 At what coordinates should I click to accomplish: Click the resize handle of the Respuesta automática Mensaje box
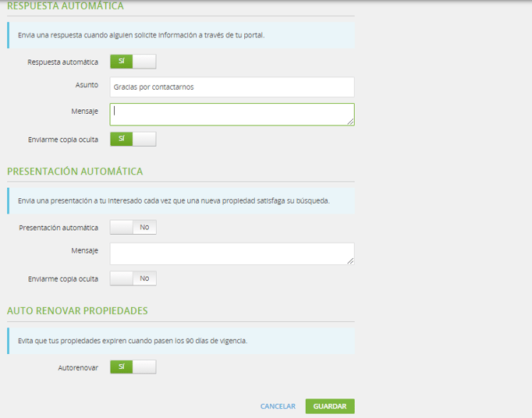350,122
